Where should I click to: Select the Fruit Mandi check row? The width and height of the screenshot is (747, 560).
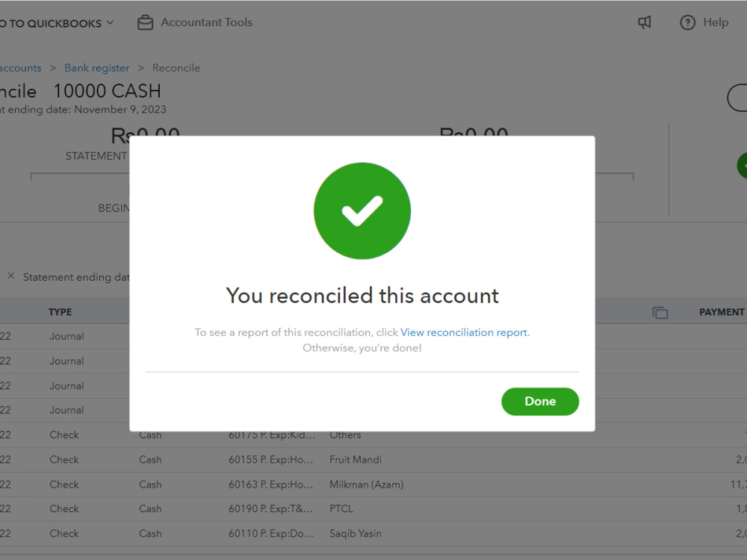point(355,459)
